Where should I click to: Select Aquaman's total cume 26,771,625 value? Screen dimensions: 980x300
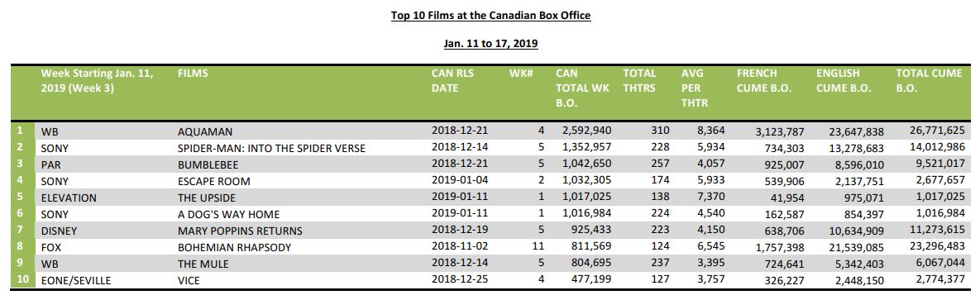(937, 131)
